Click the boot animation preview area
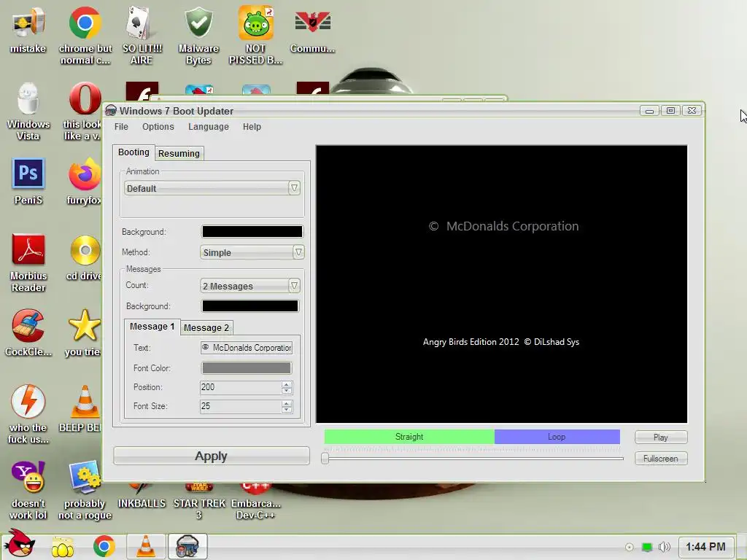Viewport: 747px width, 560px height. pyautogui.click(x=502, y=284)
